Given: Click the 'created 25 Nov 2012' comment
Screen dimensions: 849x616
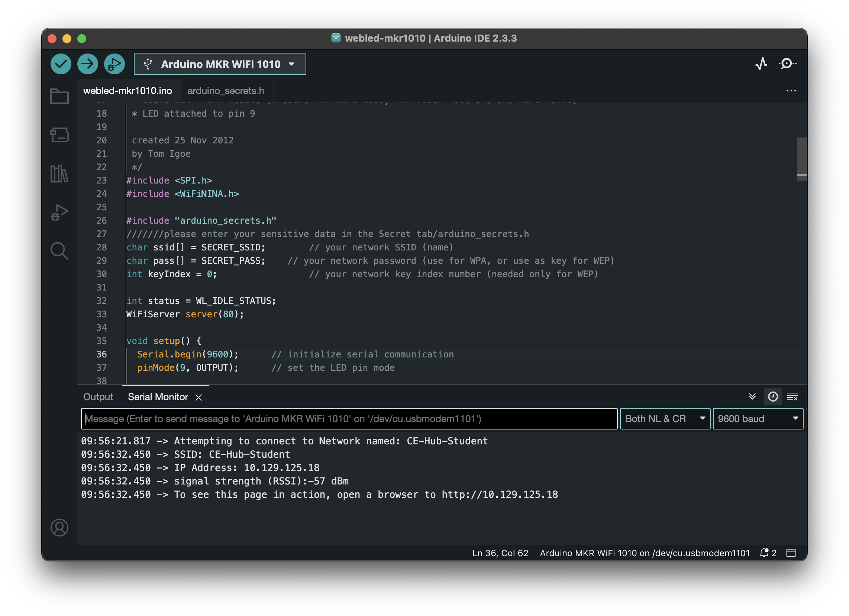Looking at the screenshot, I should point(183,140).
